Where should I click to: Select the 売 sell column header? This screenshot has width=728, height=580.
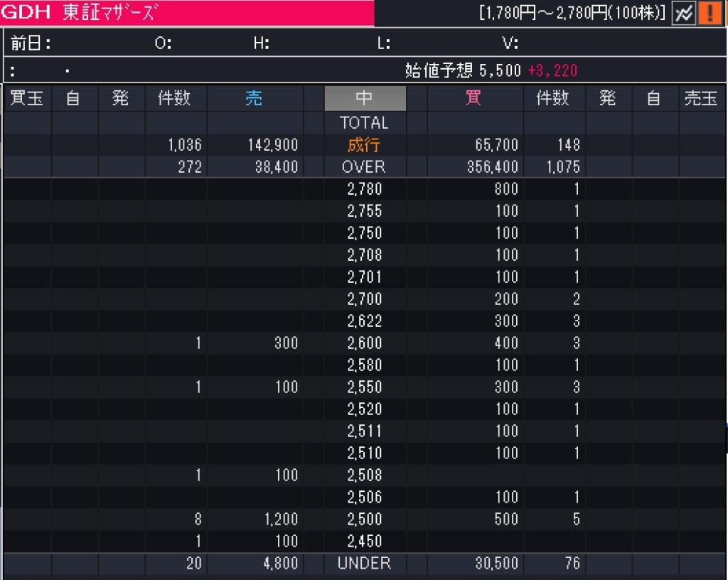point(254,98)
